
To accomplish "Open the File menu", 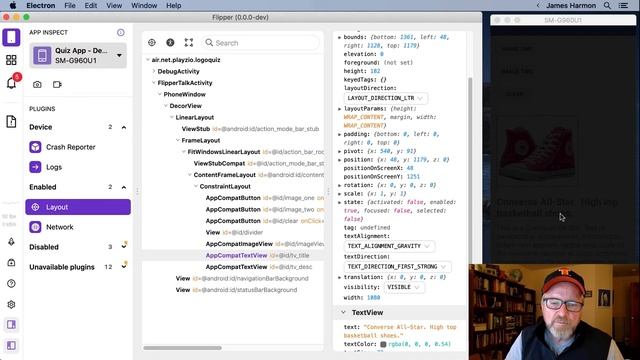I will pyautogui.click(x=70, y=6).
